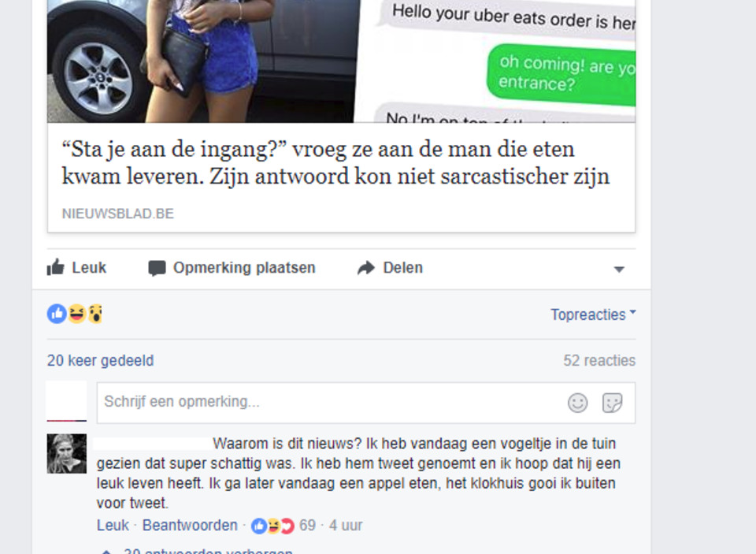Click the wow reaction icon under post
This screenshot has height=554, width=756.
click(x=95, y=314)
